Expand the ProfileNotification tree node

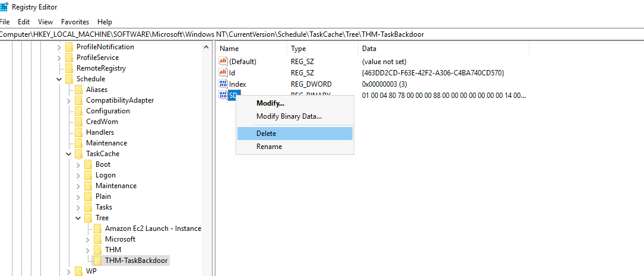tap(59, 47)
